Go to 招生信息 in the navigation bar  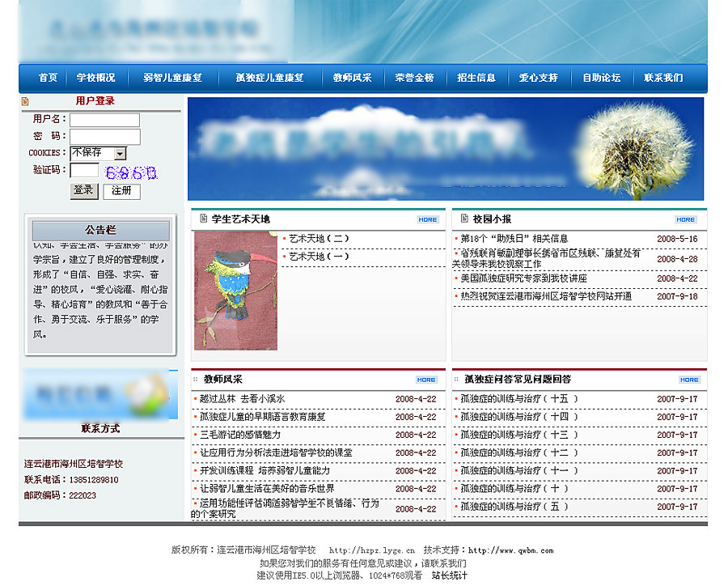pos(476,79)
